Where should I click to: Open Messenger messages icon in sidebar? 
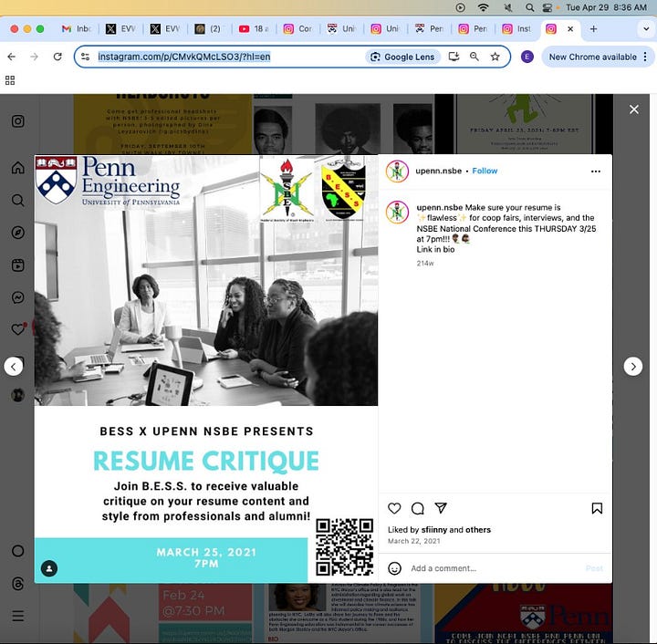click(17, 297)
